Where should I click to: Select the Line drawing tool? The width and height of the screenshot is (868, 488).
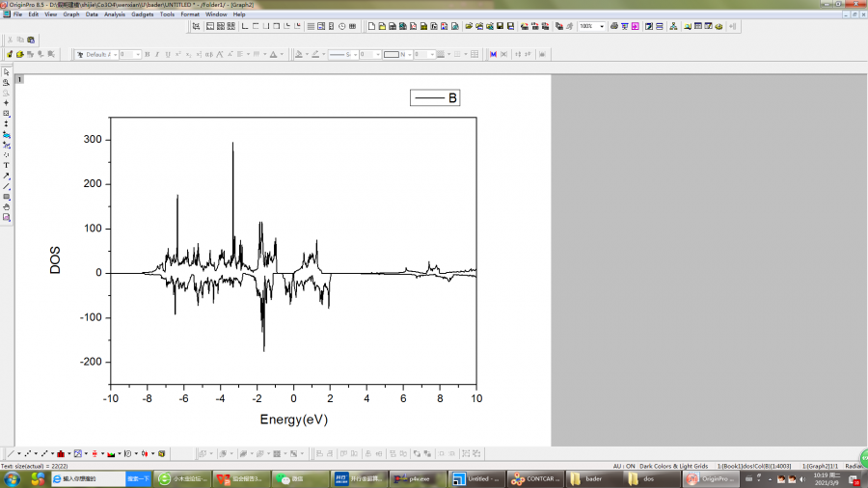click(6, 186)
